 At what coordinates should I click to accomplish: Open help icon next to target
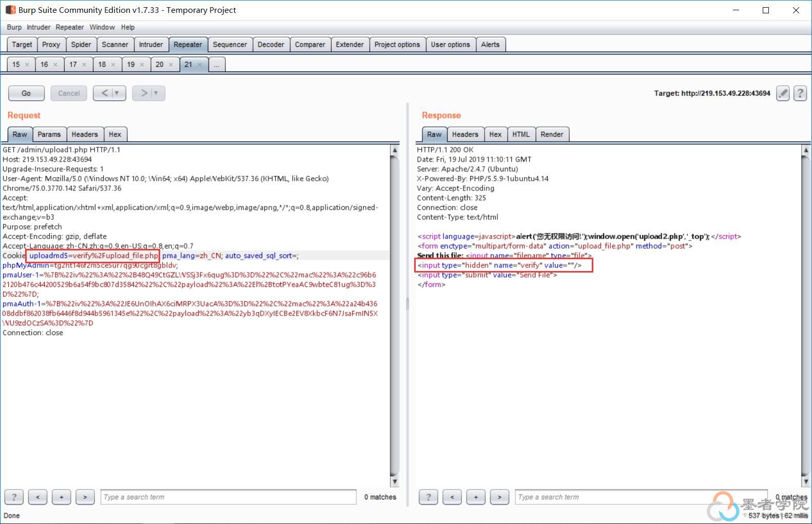pos(800,93)
